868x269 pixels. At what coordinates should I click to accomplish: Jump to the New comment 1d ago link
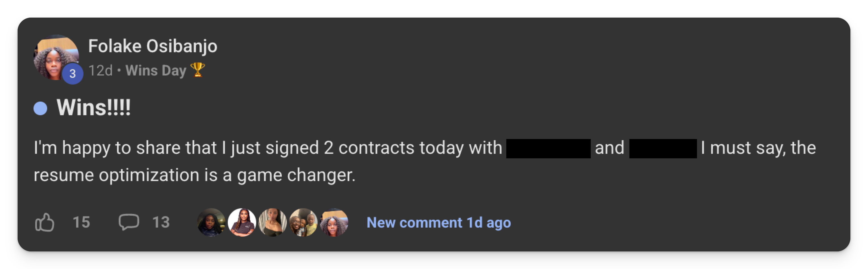pos(438,222)
